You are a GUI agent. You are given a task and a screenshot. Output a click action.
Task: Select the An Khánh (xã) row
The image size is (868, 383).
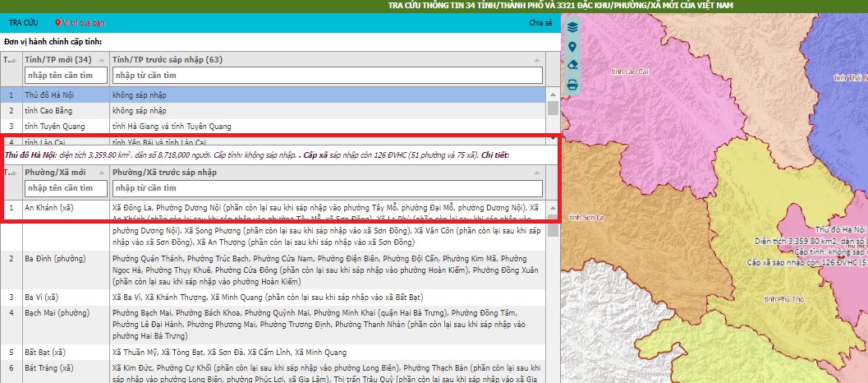pyautogui.click(x=273, y=225)
